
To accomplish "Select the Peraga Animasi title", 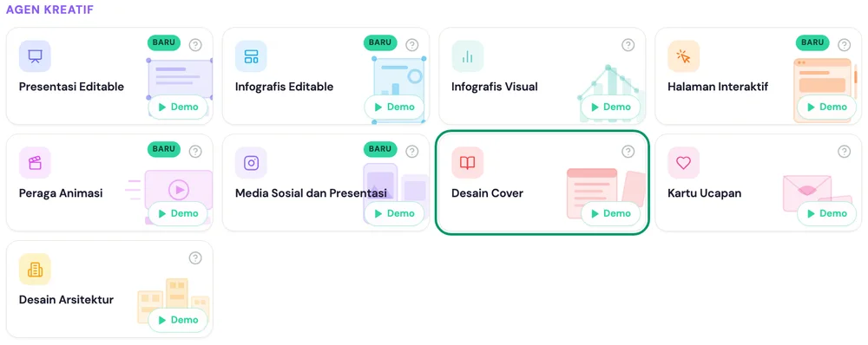I will [61, 193].
